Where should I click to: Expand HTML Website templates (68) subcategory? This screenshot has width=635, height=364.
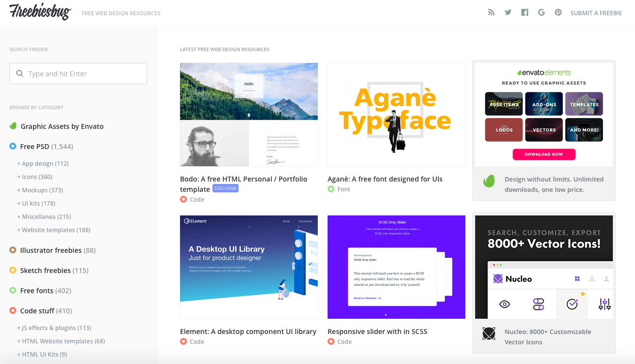point(61,341)
